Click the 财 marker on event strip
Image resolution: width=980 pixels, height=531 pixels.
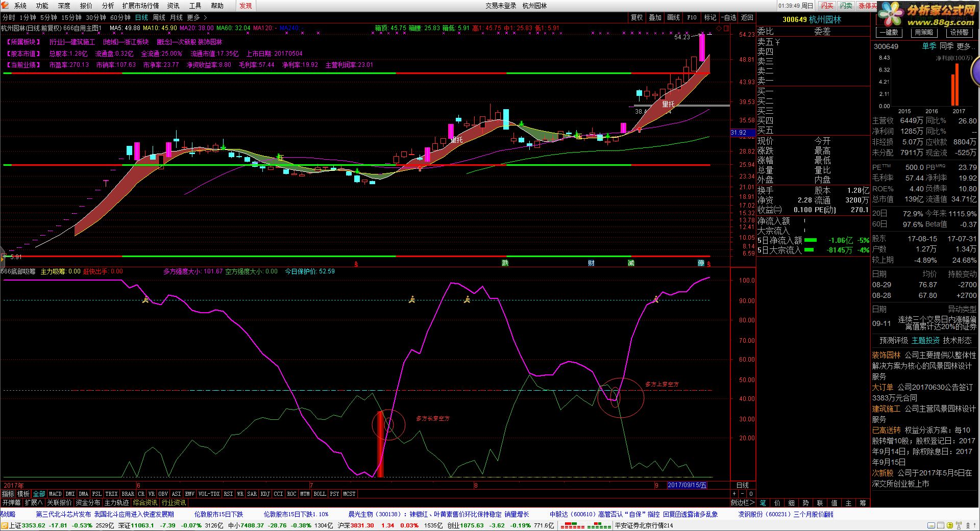pos(591,263)
